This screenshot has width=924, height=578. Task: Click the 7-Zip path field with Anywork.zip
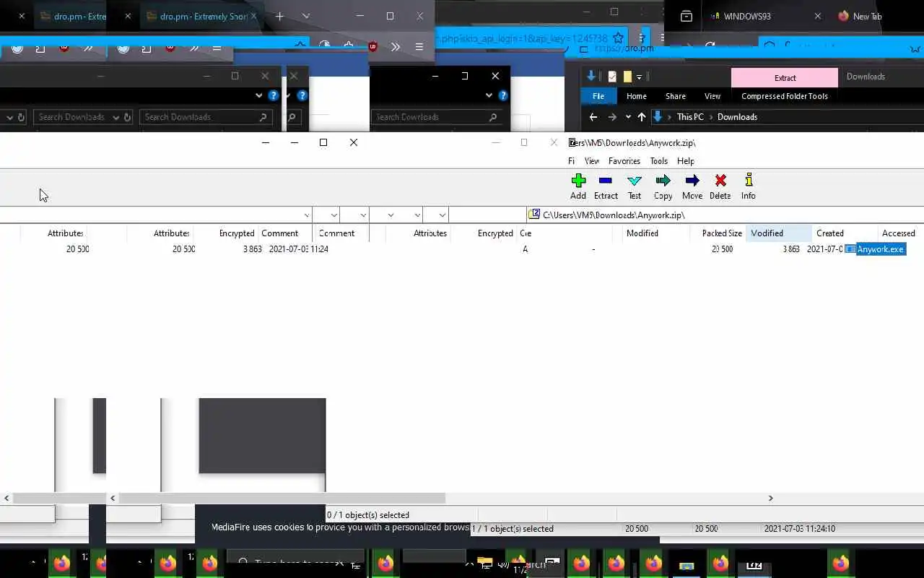pyautogui.click(x=725, y=215)
